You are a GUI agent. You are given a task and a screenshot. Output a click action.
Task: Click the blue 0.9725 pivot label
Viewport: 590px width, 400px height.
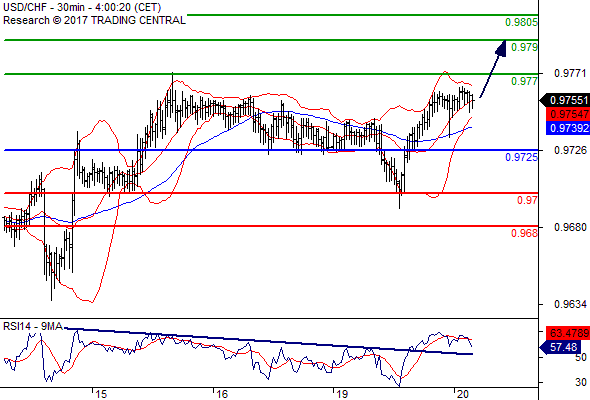coord(522,157)
